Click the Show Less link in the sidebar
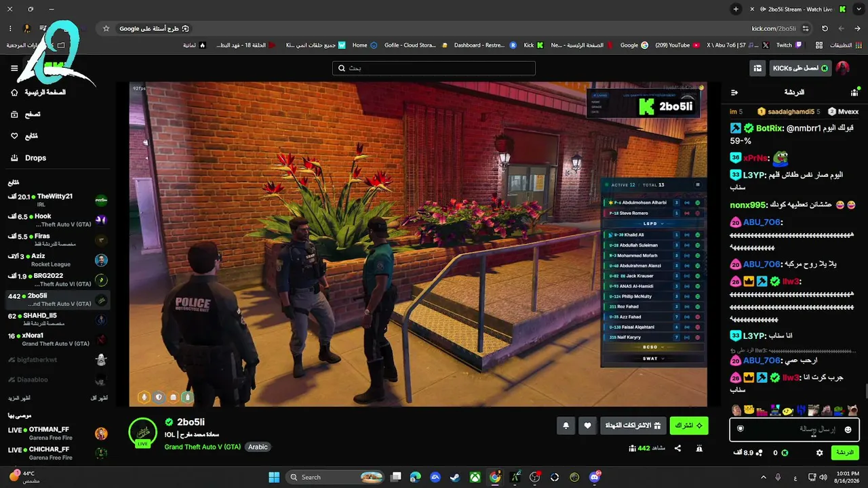The image size is (868, 488). [99, 398]
